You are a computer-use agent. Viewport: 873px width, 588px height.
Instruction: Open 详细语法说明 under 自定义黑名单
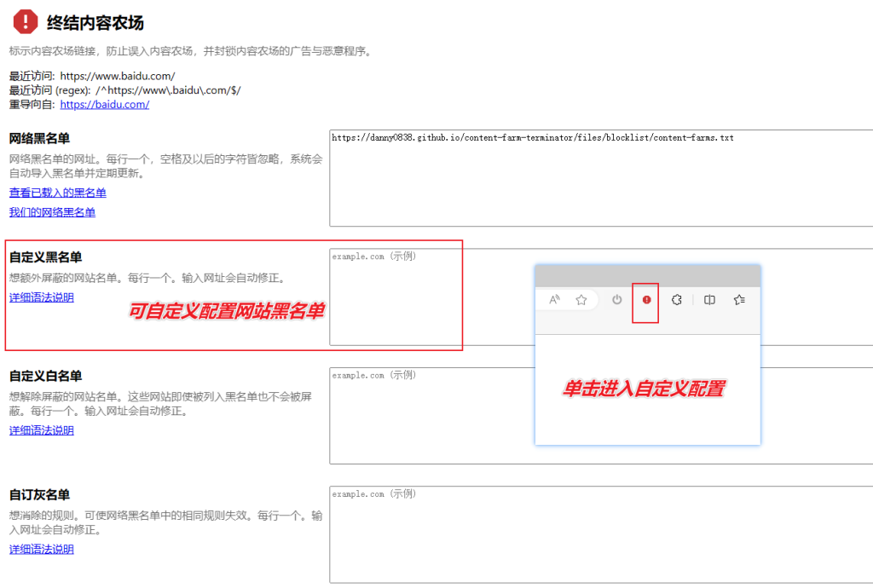tap(42, 297)
